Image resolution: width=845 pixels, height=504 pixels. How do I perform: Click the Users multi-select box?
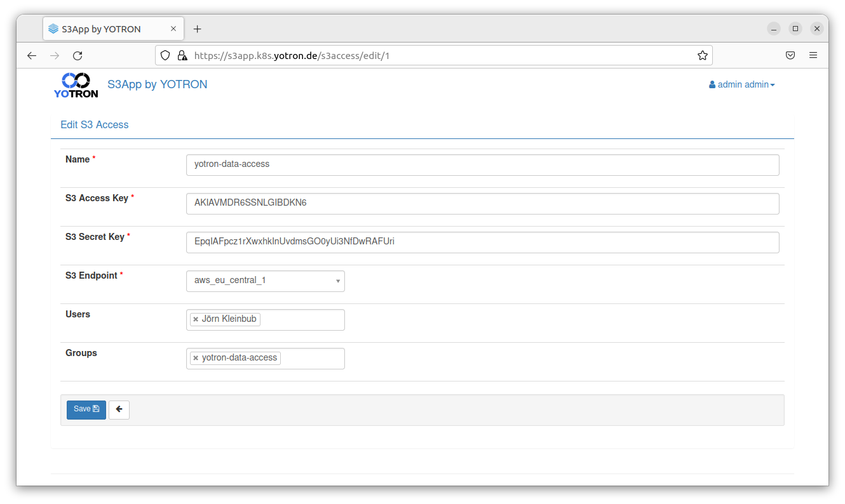click(266, 320)
